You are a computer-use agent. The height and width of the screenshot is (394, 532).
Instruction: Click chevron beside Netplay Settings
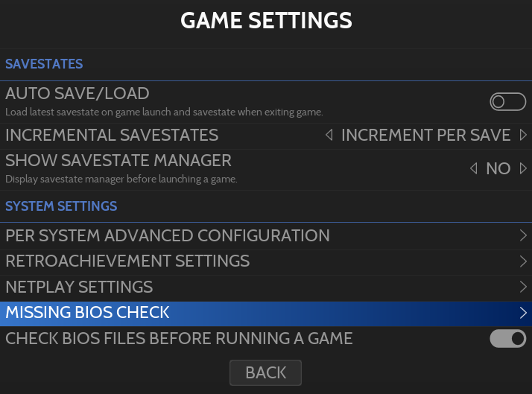[523, 287]
